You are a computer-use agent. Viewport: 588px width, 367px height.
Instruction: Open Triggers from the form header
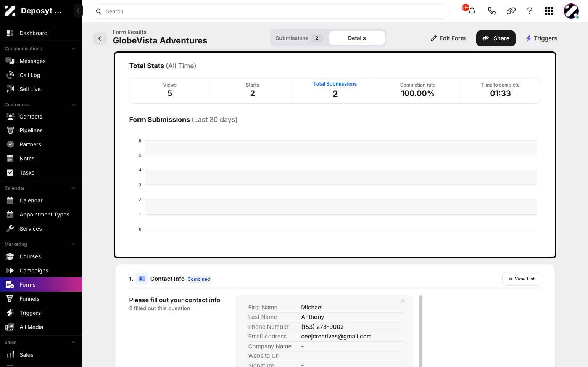(541, 38)
